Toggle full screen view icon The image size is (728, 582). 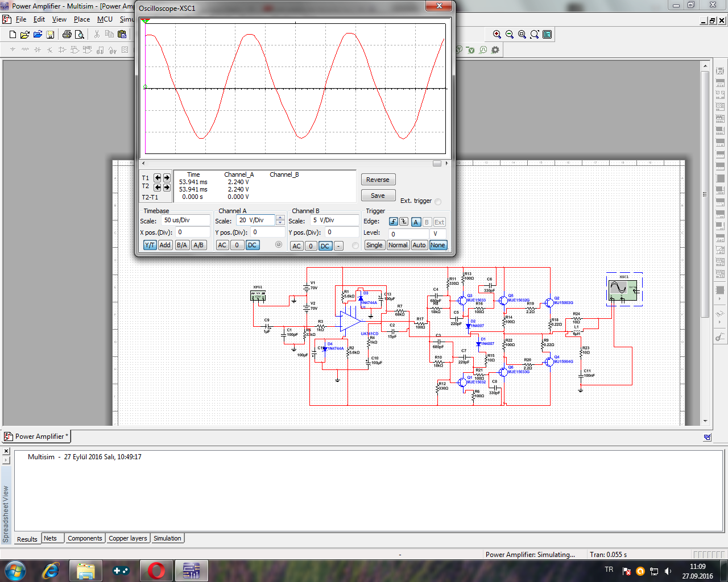point(547,34)
